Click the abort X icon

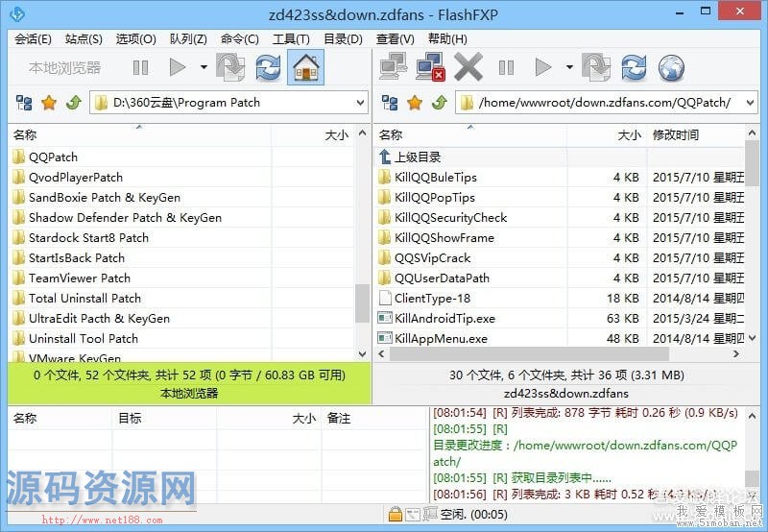point(468,66)
